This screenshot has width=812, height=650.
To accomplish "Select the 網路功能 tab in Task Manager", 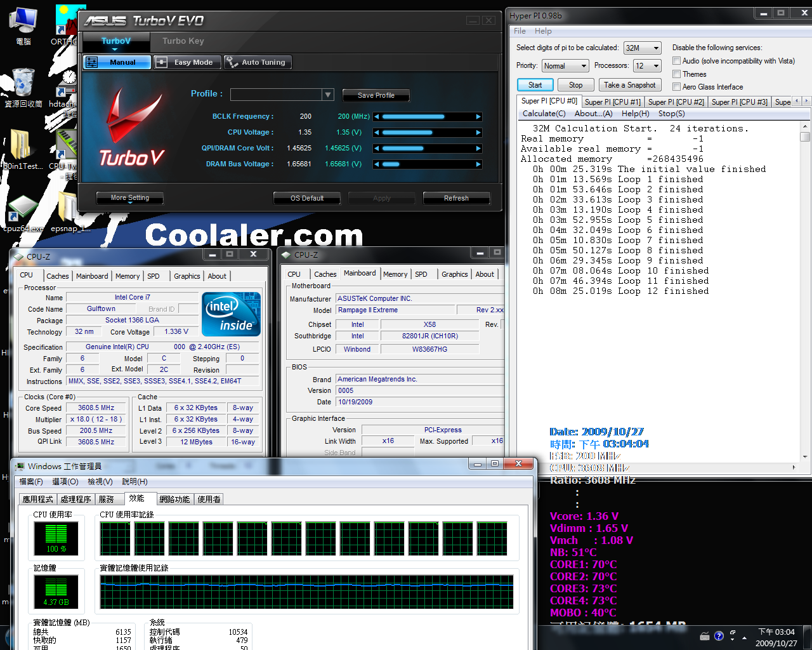I will point(174,500).
